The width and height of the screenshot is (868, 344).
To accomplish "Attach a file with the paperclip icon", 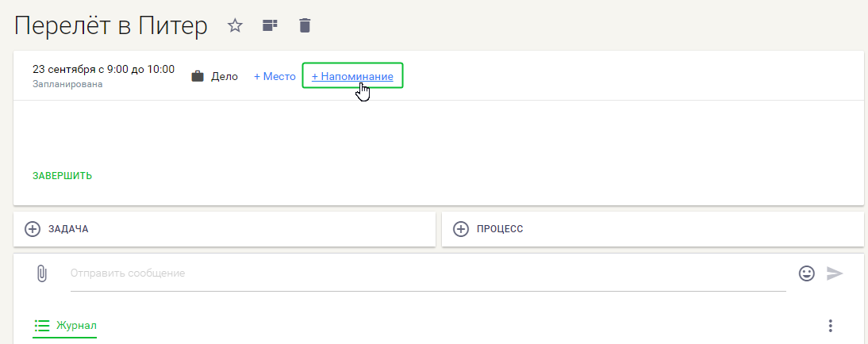I will [x=41, y=273].
